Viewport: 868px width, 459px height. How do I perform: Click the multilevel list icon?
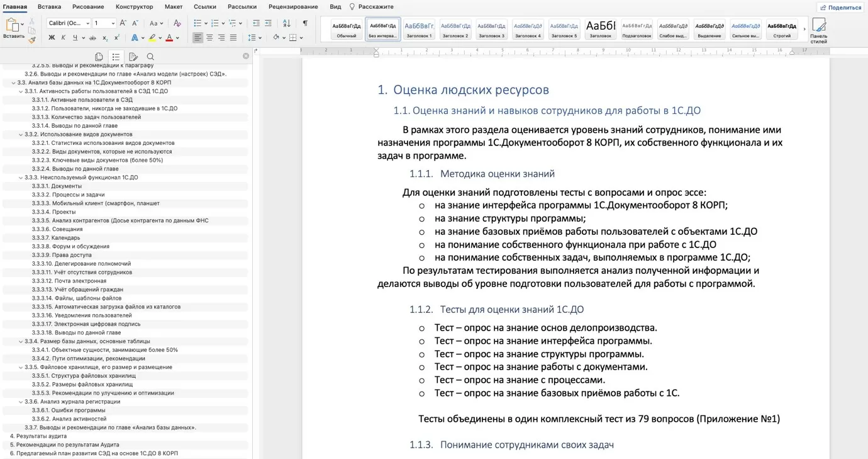(x=233, y=23)
